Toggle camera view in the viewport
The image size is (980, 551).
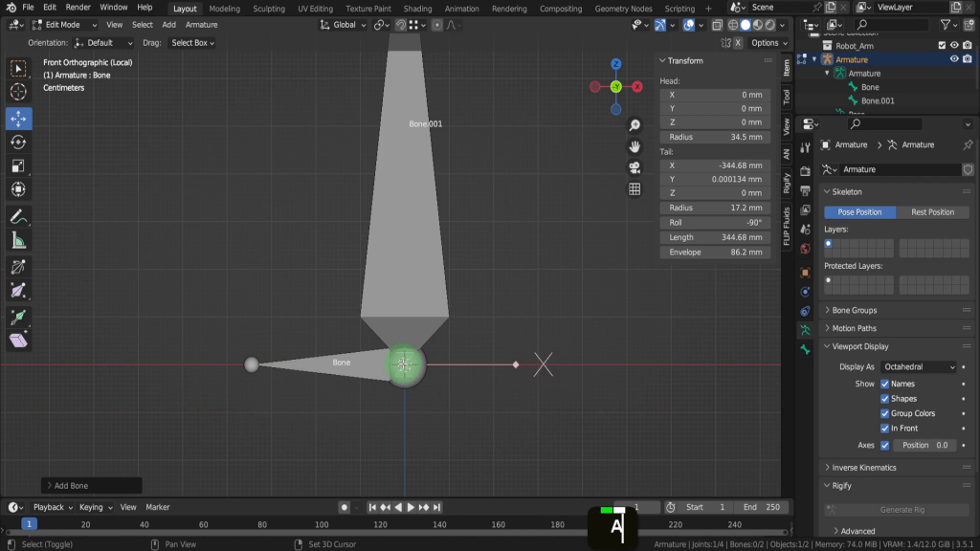(x=635, y=167)
